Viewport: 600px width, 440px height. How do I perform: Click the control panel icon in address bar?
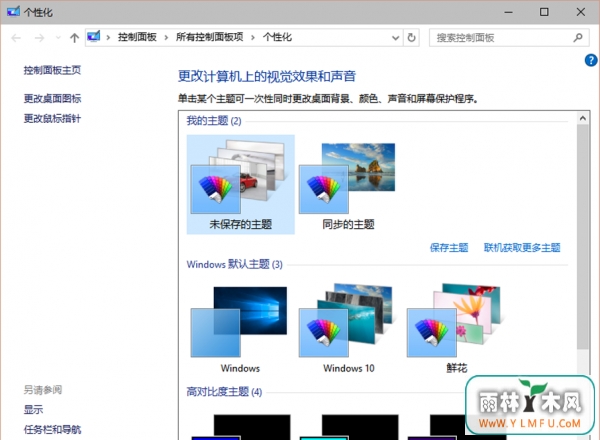pos(94,37)
